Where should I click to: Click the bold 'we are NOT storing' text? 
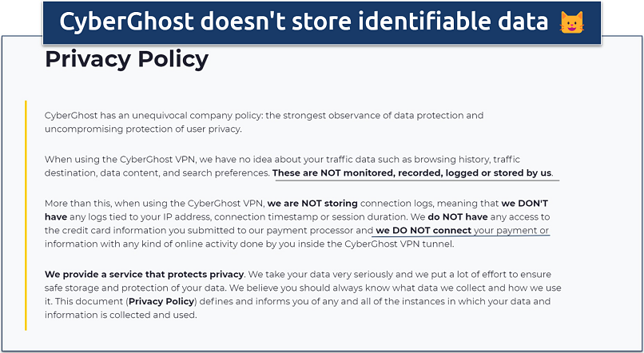312,202
